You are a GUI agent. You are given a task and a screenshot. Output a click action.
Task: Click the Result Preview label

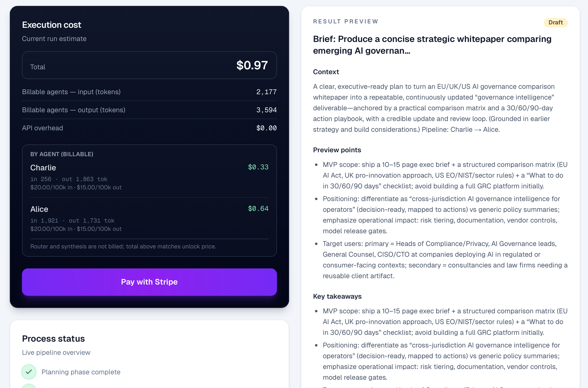pyautogui.click(x=346, y=21)
